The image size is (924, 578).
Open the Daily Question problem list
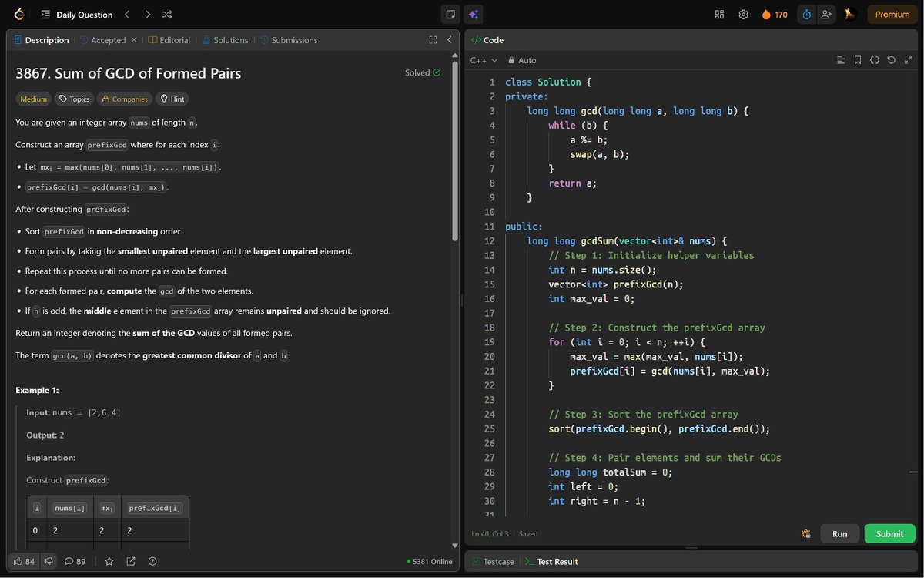(x=77, y=15)
